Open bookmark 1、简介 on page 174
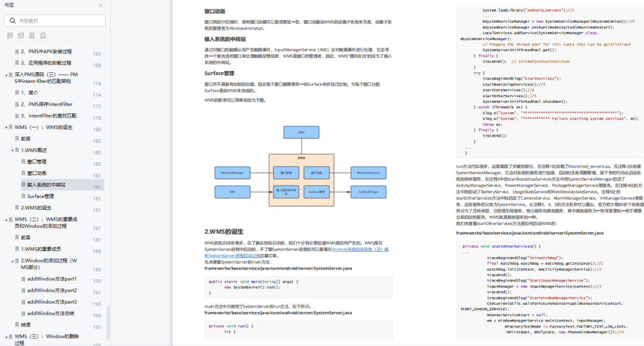 click(x=30, y=93)
